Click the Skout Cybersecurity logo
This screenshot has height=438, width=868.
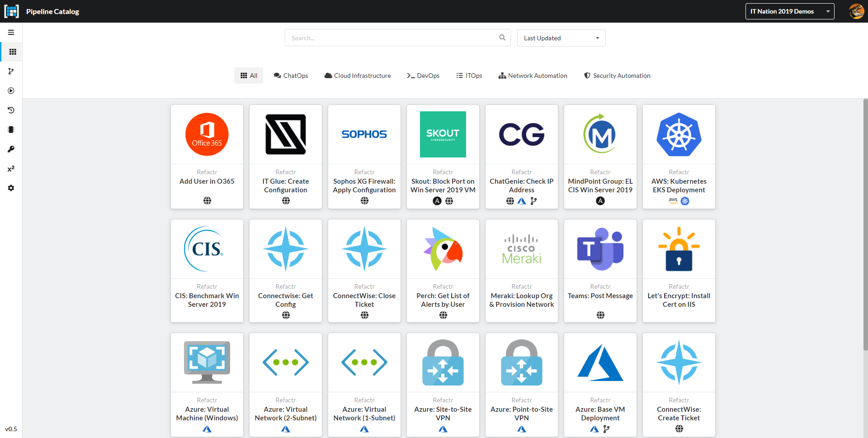click(443, 134)
